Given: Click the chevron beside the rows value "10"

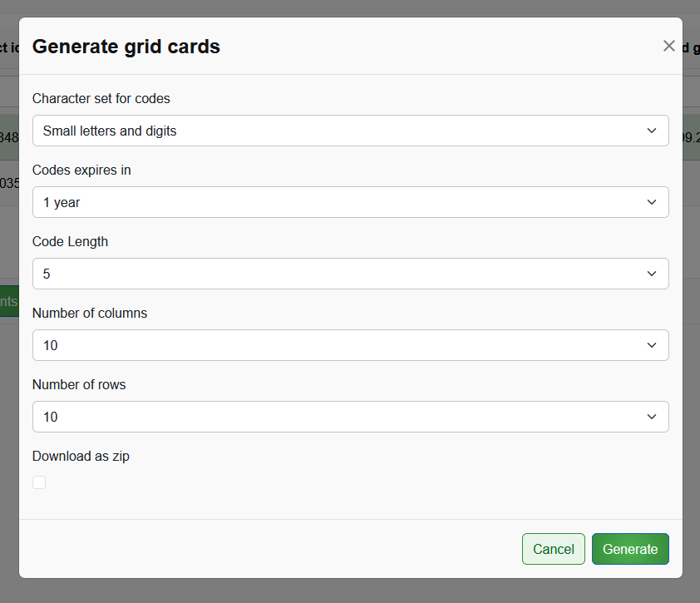Looking at the screenshot, I should pos(652,417).
